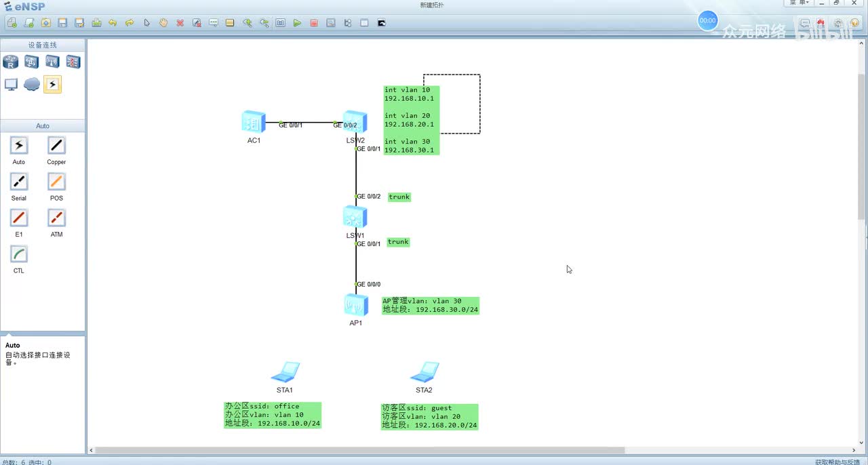
Task: Open settings gear icon
Action: click(838, 22)
